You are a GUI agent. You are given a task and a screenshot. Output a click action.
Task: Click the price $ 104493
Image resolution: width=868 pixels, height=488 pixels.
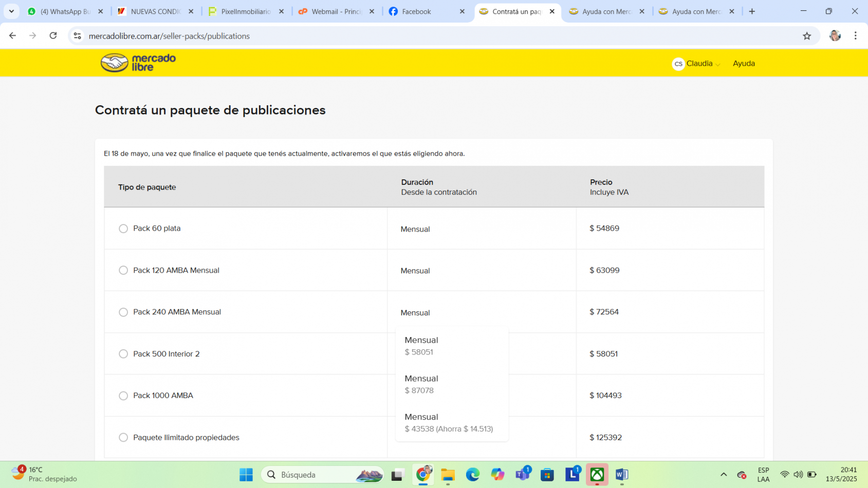point(605,396)
